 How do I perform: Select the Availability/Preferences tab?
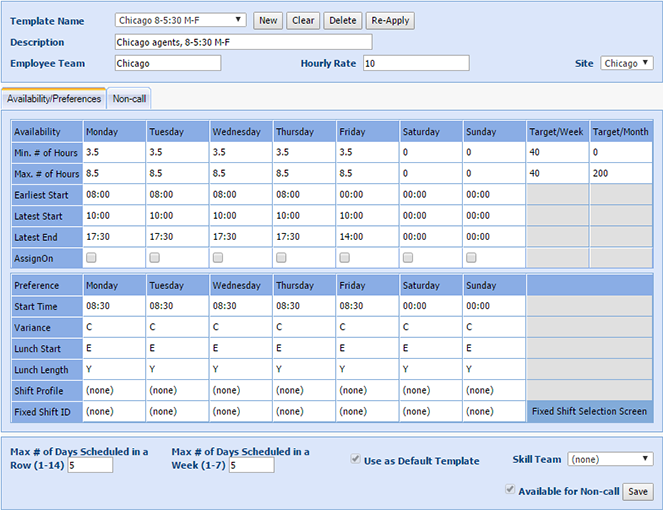[54, 99]
